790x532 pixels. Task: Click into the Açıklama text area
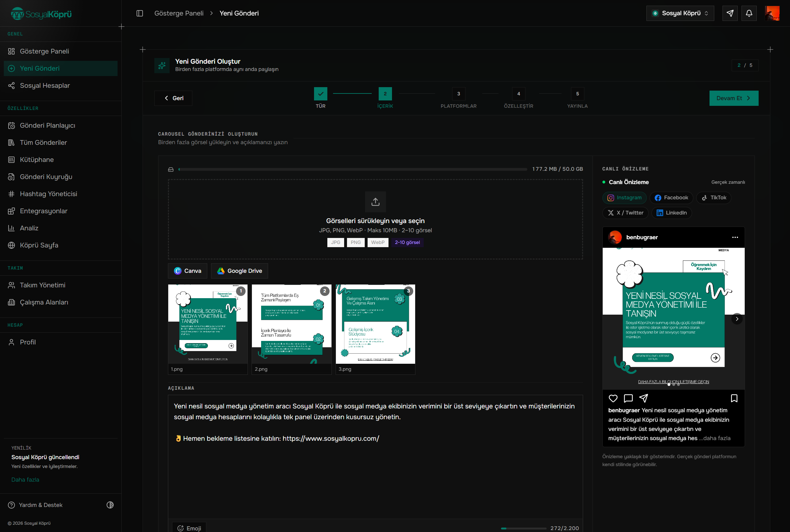pos(375,456)
